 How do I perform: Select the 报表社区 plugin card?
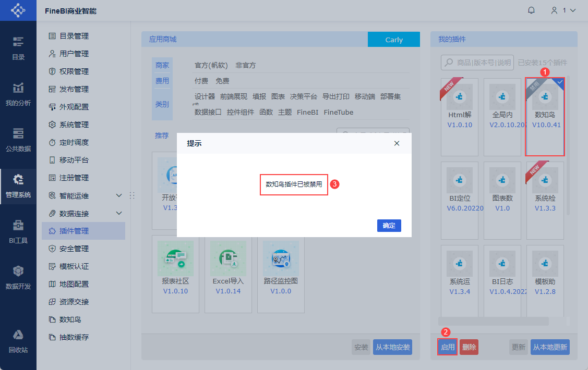pos(175,274)
